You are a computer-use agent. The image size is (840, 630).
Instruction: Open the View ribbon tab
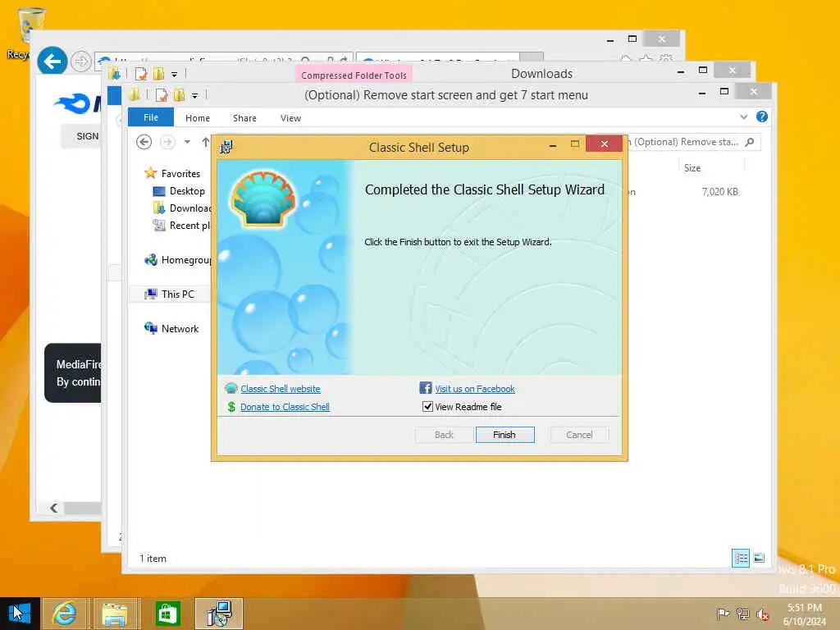coord(290,118)
